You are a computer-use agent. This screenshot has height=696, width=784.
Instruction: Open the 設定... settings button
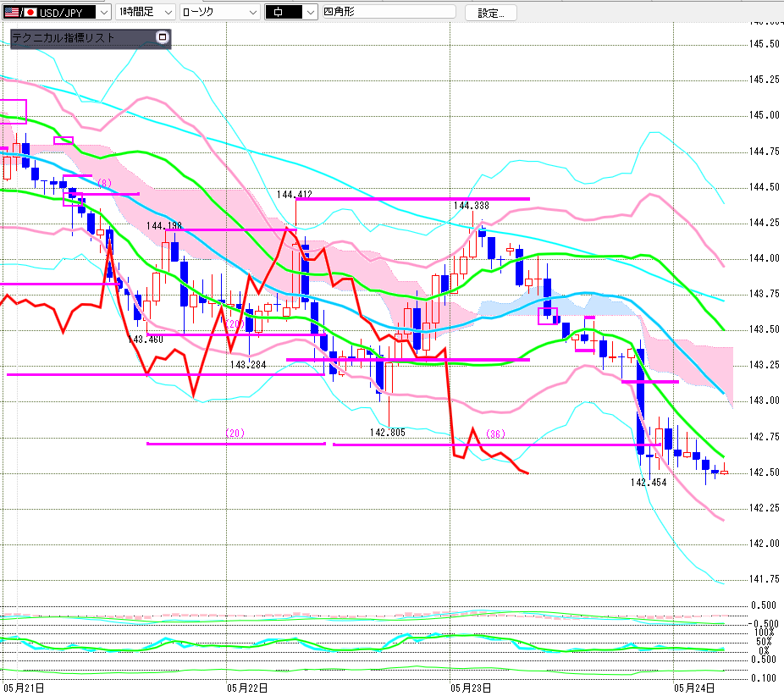[490, 13]
